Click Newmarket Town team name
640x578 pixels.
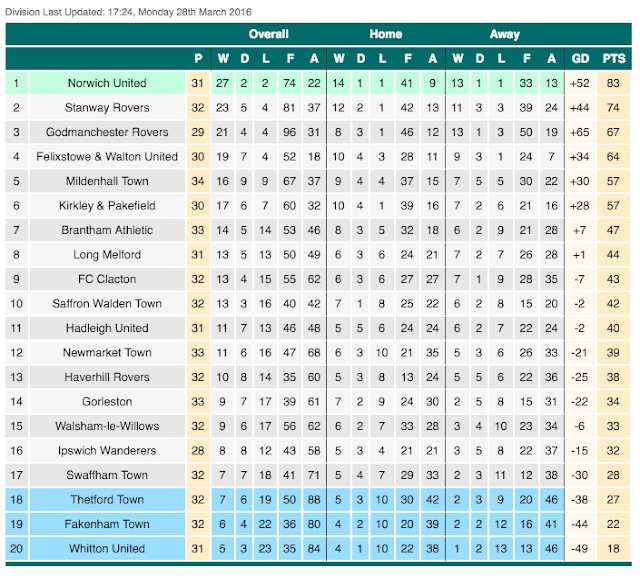[107, 353]
